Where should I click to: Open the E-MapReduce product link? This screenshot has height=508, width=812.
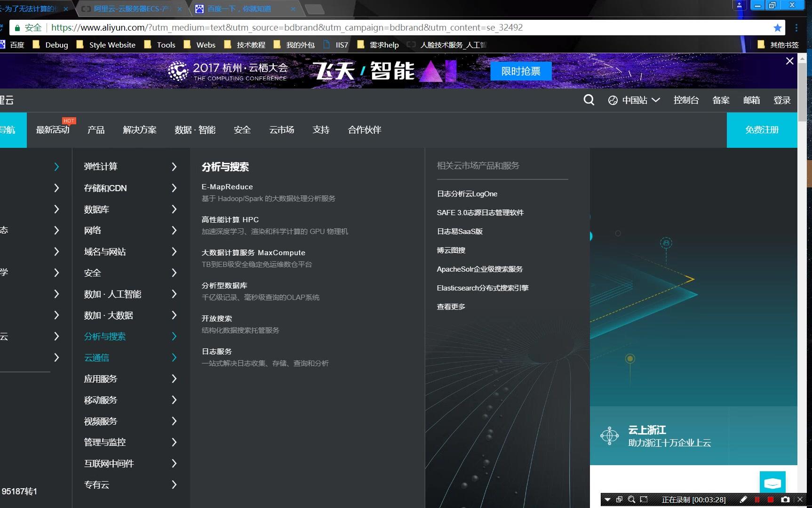pos(227,187)
